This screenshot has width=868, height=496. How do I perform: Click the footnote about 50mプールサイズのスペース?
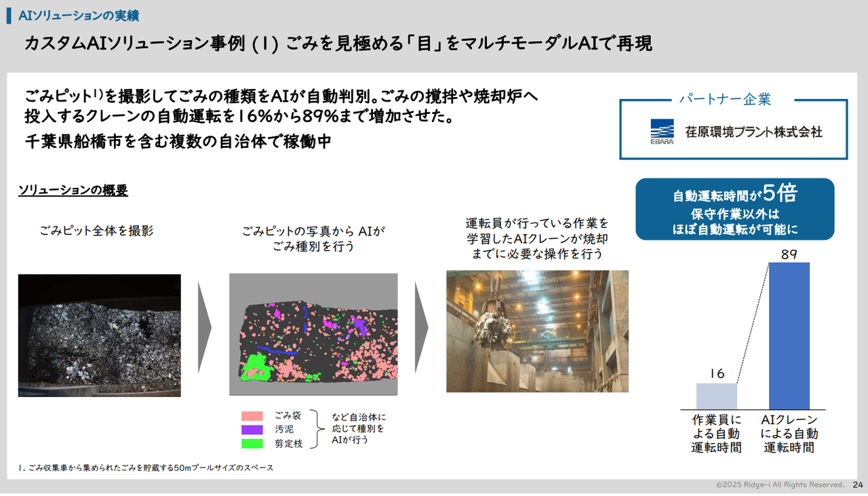[x=146, y=468]
